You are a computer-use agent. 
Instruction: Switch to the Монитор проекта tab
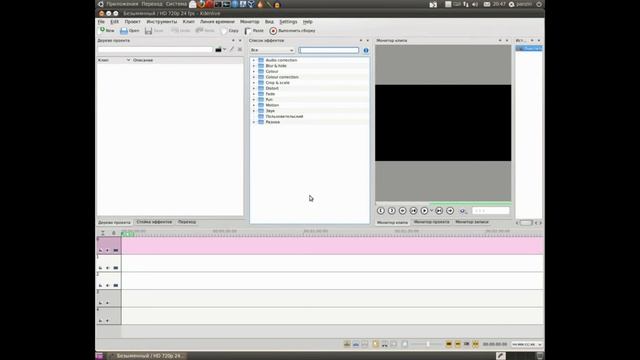[x=431, y=222]
